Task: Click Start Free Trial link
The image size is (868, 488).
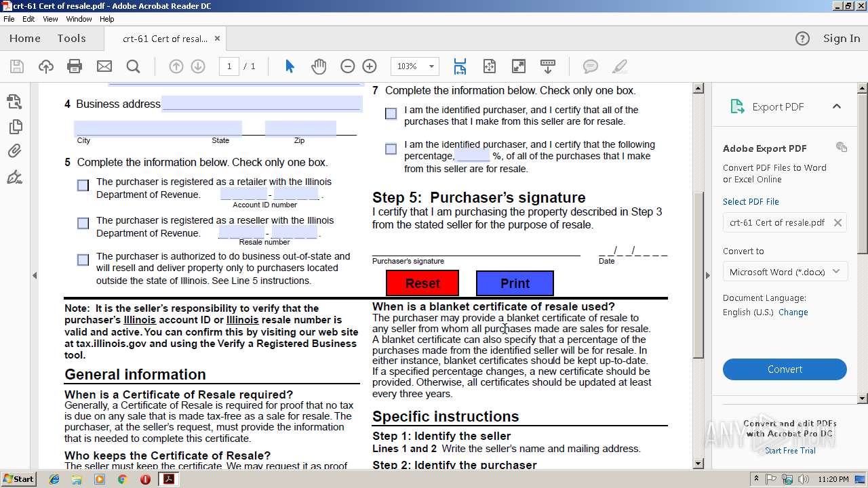Action: pyautogui.click(x=790, y=451)
